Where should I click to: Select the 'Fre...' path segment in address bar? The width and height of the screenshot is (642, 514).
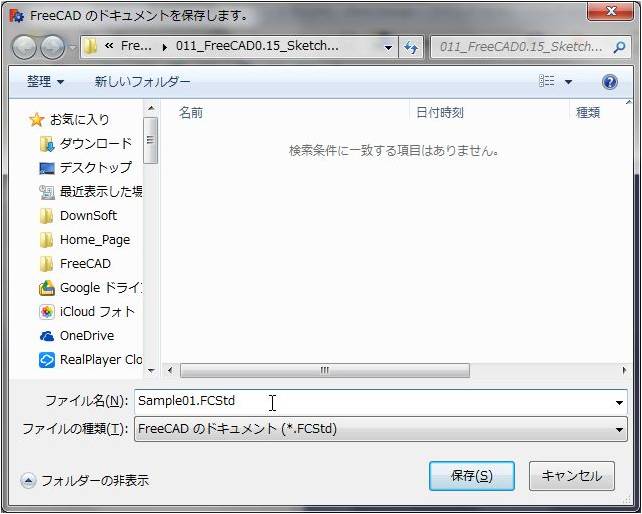[136, 46]
